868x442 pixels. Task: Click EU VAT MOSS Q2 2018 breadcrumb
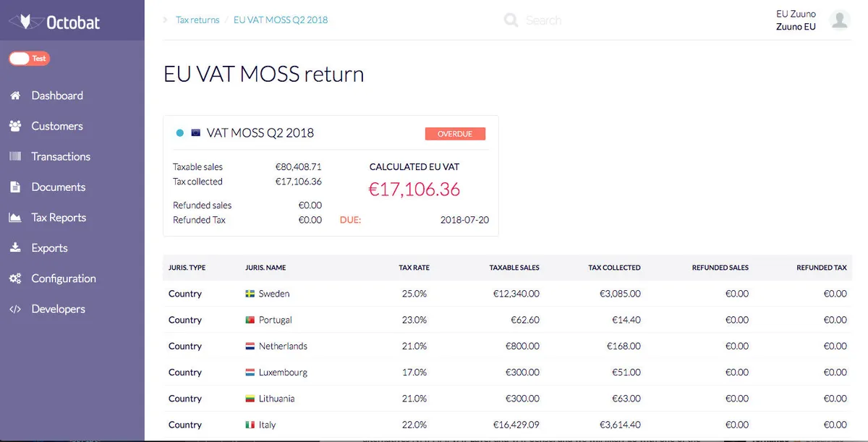(x=281, y=20)
